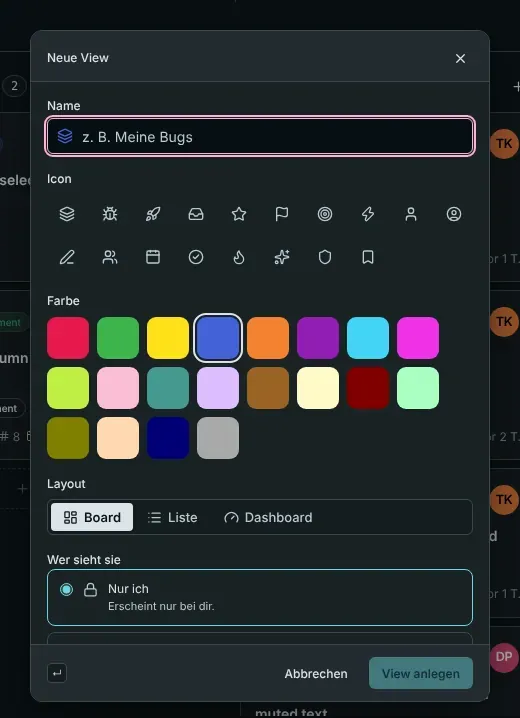Select the Board layout
This screenshot has width=520, height=718.
coord(92,517)
